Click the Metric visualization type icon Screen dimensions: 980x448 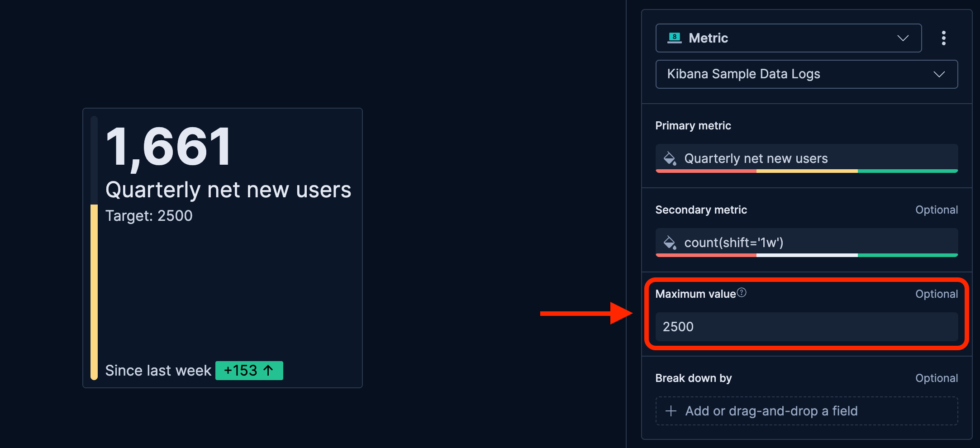[x=675, y=38]
